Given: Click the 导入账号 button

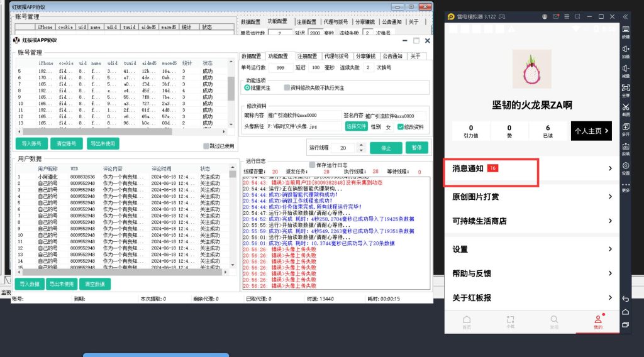Looking at the screenshot, I should pyautogui.click(x=31, y=144).
